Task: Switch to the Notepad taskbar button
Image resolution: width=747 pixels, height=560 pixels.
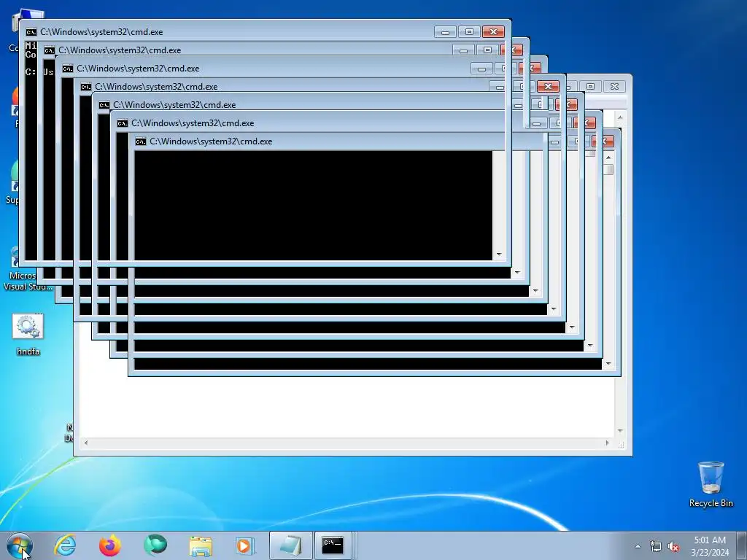Action: click(x=290, y=545)
